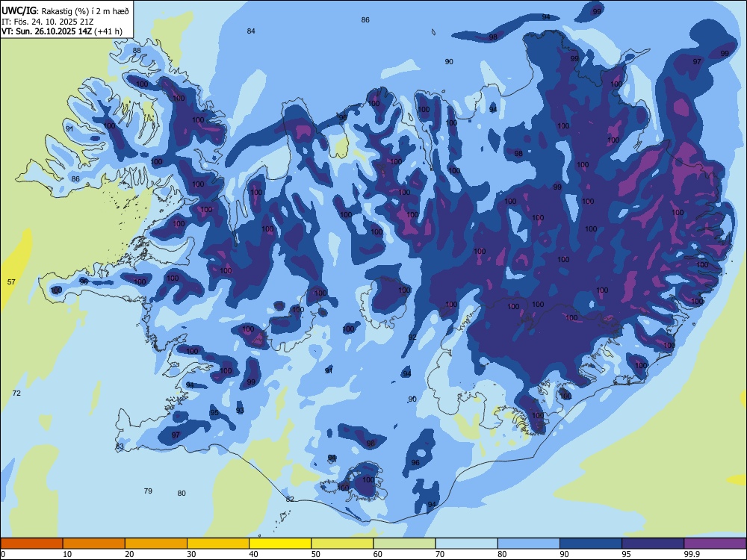Select the legend tick label 0
The image size is (747, 560).
(x=3, y=554)
